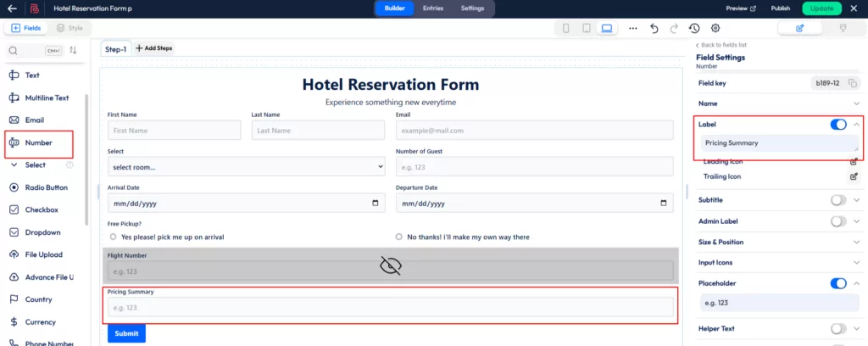Expand the Size & Position section
The image size is (868, 346).
[857, 242]
